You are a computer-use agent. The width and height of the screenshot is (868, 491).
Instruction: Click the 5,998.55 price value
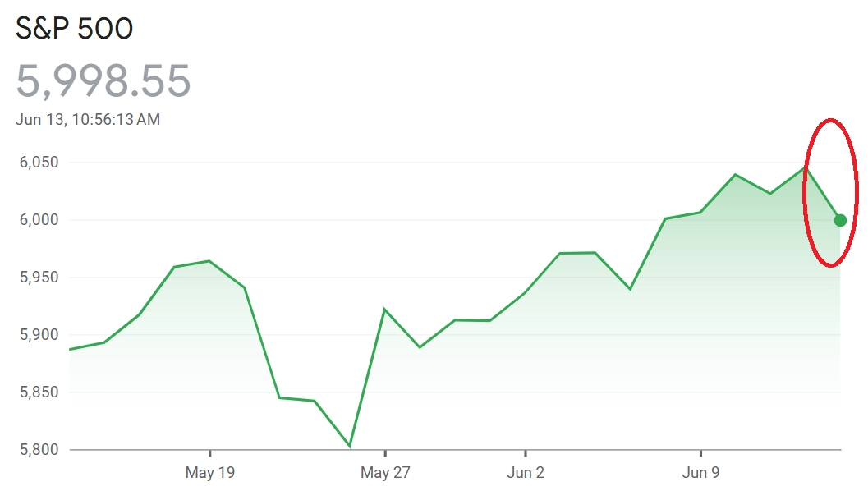tap(103, 80)
